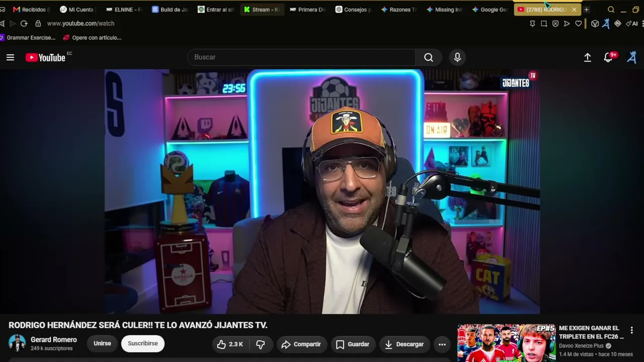
Task: Close the YouTube RODRIGO tab
Action: [574, 10]
